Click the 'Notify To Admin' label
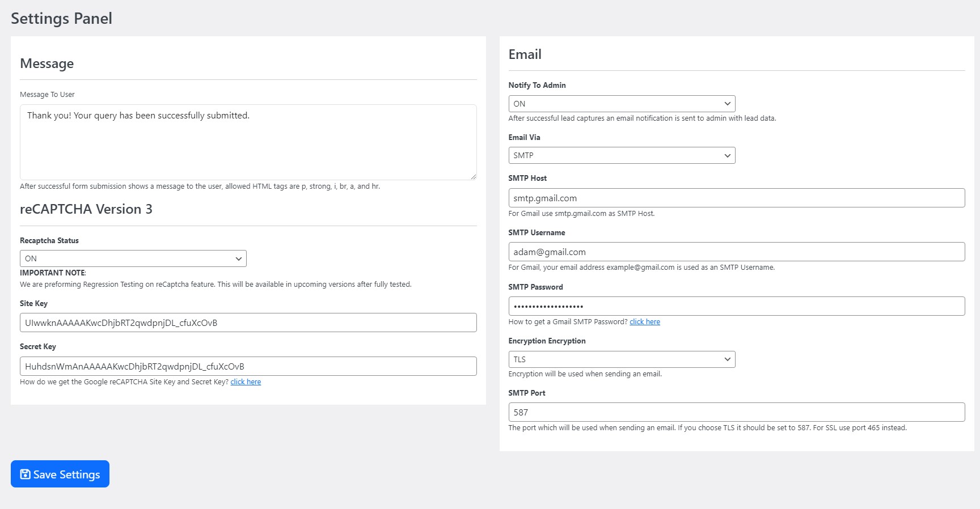 (x=537, y=86)
